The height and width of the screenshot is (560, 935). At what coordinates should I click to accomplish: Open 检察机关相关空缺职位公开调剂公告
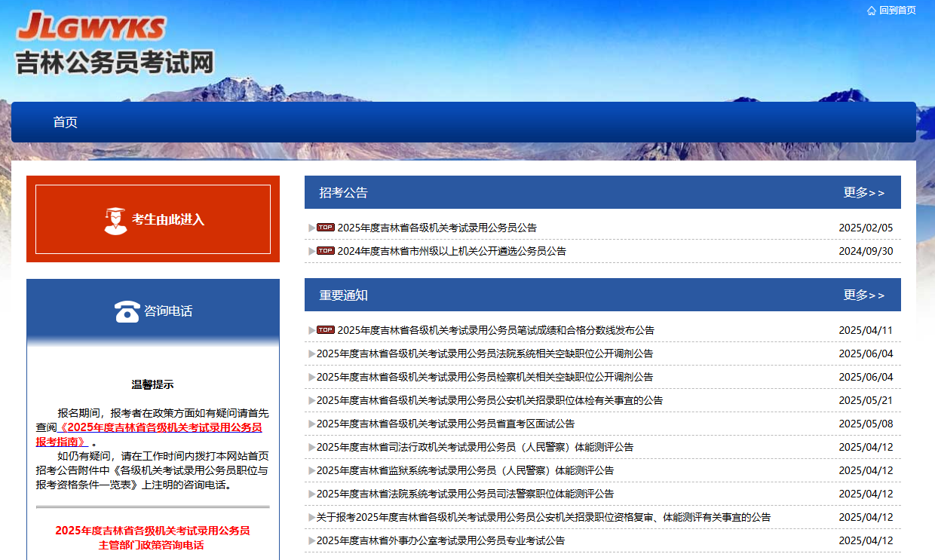pos(484,377)
